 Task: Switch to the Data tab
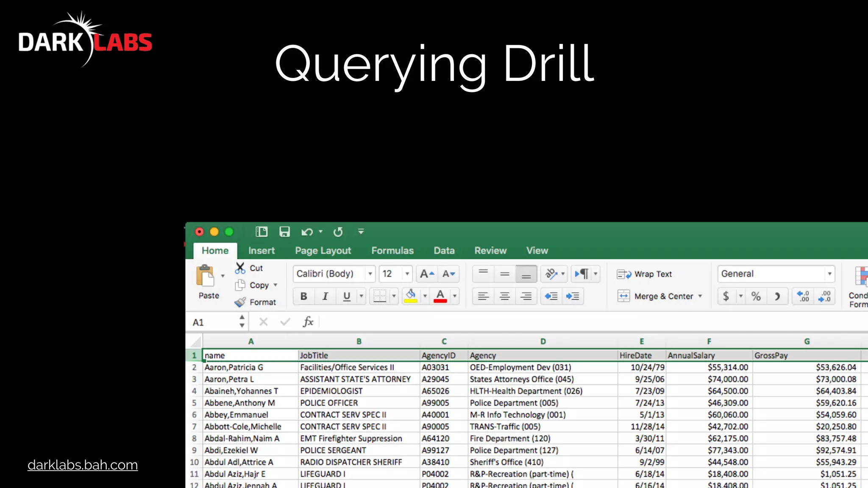coord(444,251)
